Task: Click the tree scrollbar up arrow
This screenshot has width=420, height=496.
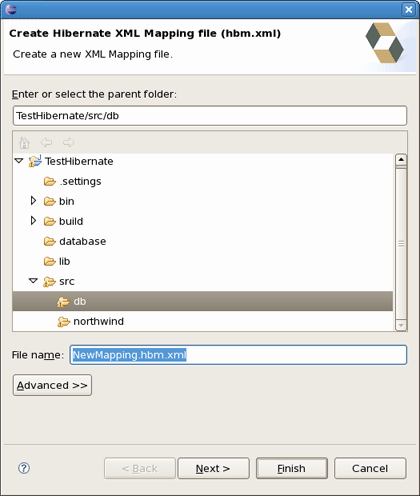Action: 401,160
